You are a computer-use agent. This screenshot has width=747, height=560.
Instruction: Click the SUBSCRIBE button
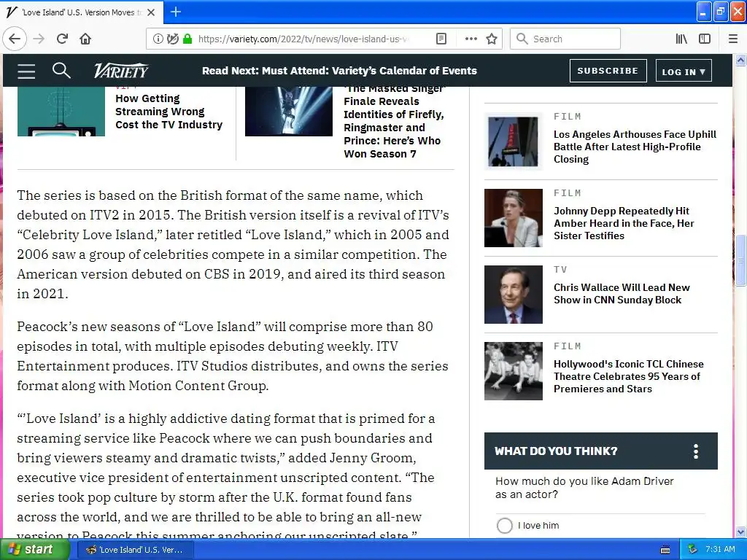[x=608, y=71]
